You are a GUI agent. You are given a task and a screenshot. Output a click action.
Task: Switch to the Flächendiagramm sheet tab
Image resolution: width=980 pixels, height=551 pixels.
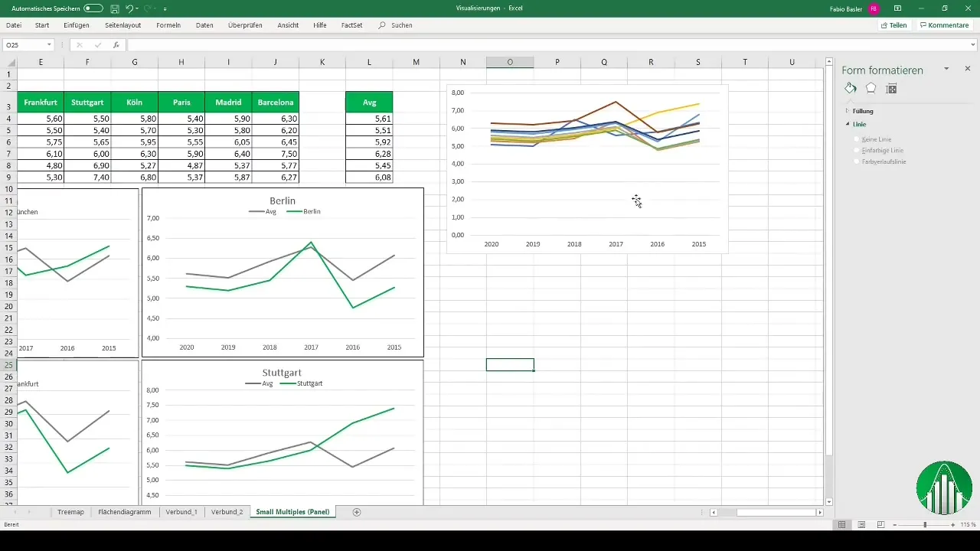[125, 512]
